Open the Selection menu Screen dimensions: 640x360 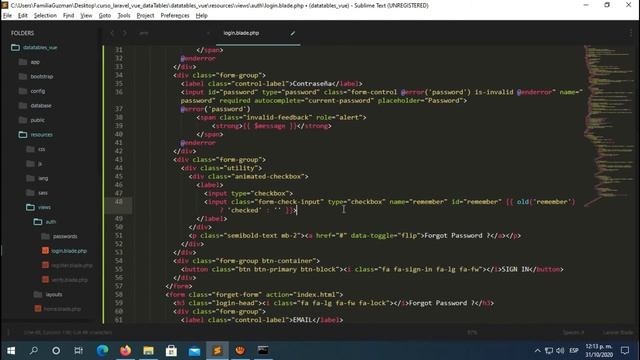[45, 16]
